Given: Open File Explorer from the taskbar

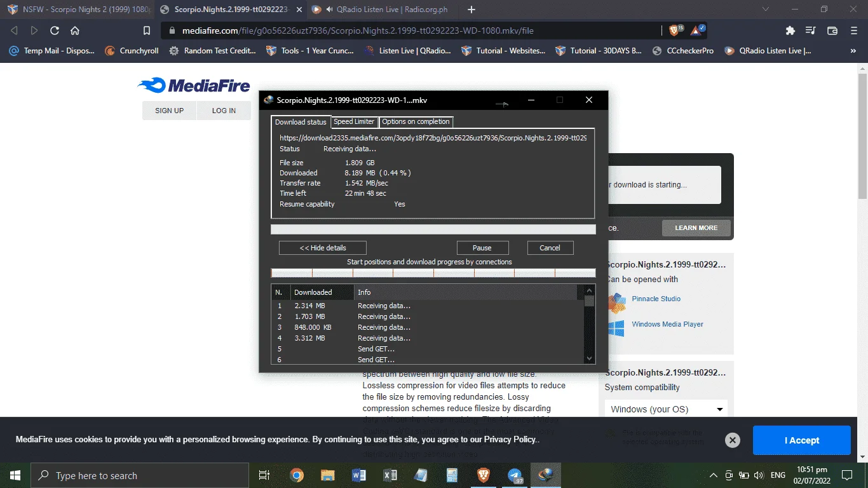Looking at the screenshot, I should tap(328, 475).
